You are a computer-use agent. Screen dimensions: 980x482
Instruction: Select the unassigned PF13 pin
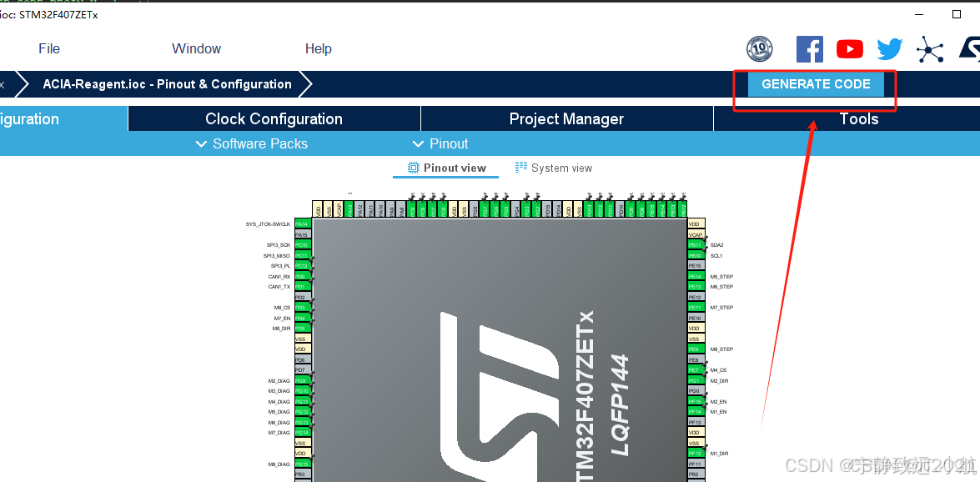point(696,422)
